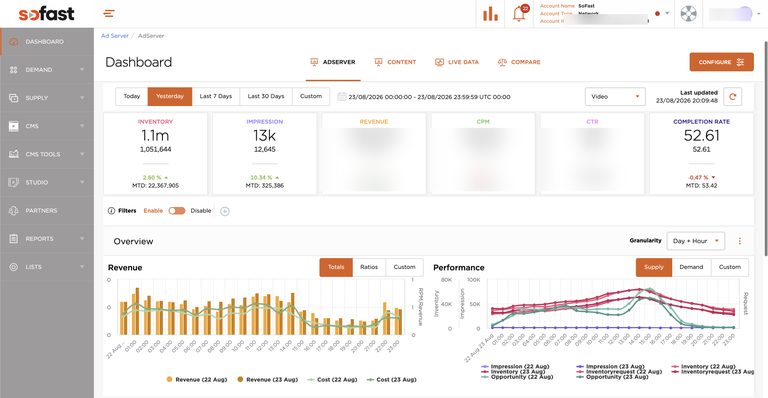Switch Revenue chart to Custom

pos(405,267)
